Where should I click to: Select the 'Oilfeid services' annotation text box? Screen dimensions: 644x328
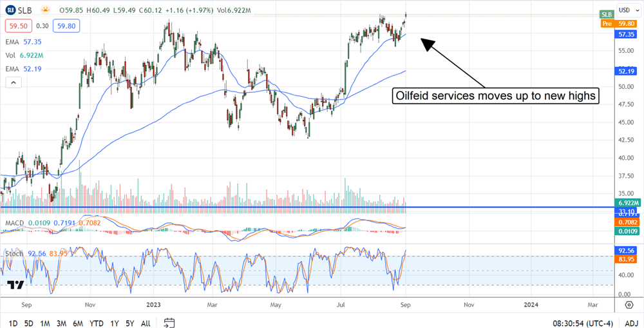coord(497,97)
